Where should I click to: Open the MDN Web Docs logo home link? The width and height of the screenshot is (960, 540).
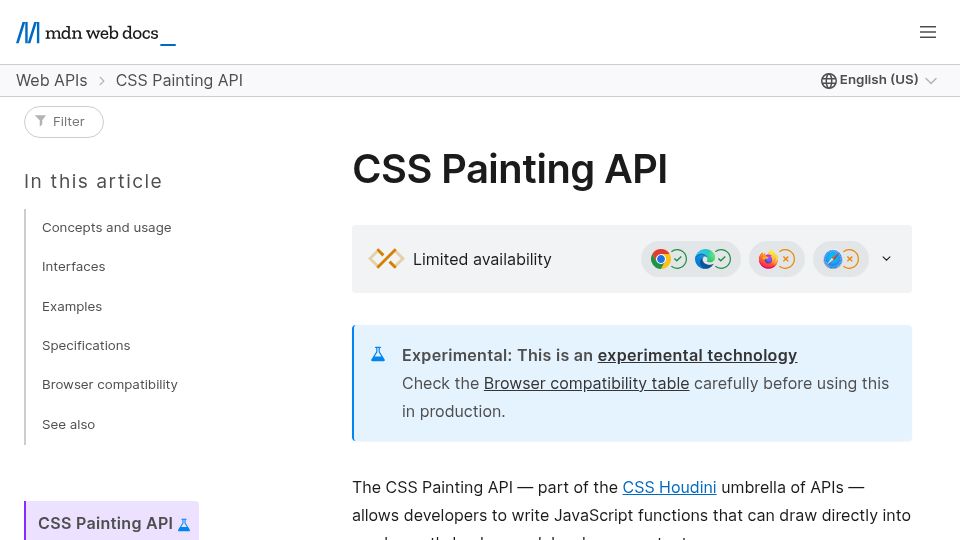click(96, 33)
